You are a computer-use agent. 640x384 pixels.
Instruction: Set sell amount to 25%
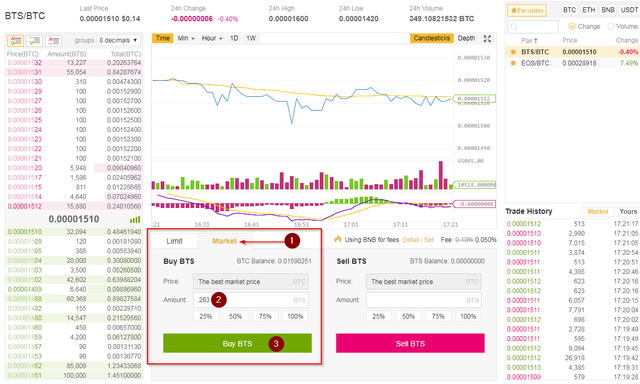378,316
